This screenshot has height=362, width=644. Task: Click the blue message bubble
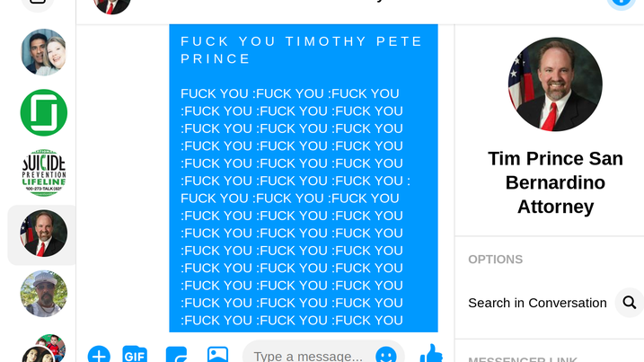[x=304, y=178]
